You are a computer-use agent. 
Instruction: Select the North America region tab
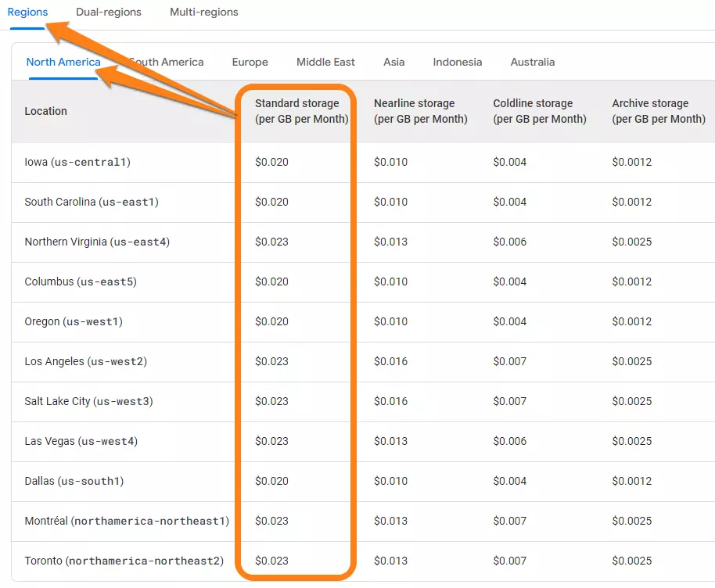click(63, 62)
